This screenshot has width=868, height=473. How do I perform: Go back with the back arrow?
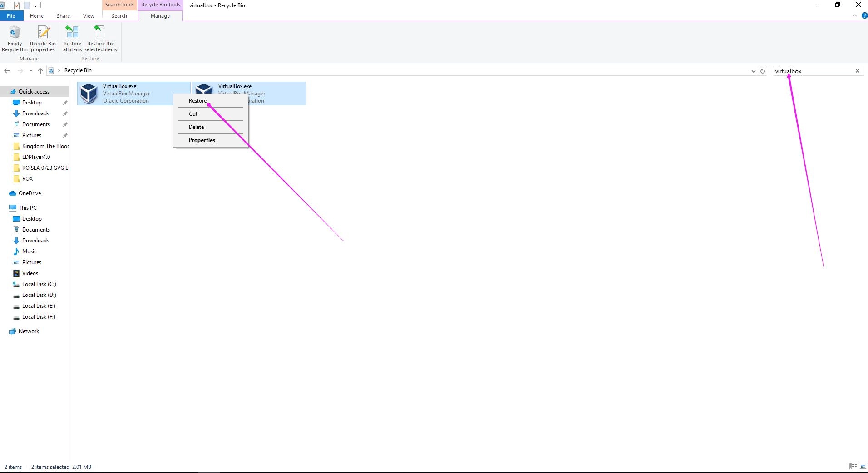point(7,70)
